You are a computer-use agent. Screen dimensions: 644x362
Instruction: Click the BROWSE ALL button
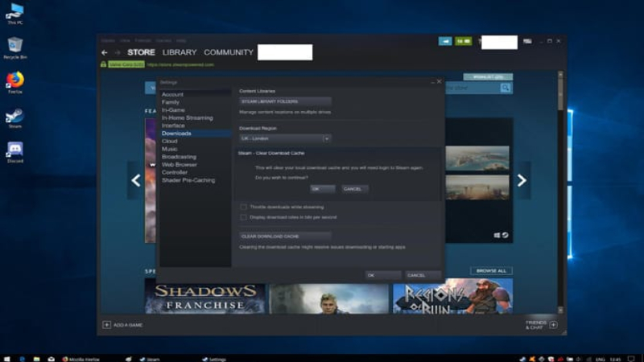(x=491, y=271)
